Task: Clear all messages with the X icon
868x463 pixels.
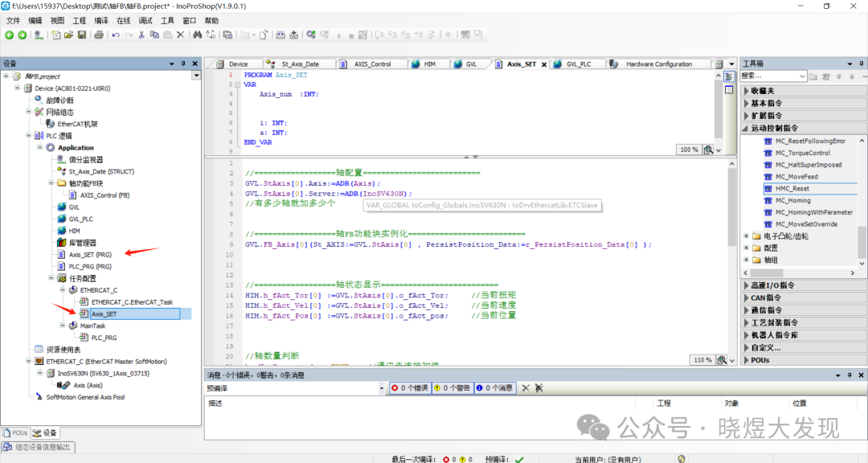Action: click(x=525, y=388)
